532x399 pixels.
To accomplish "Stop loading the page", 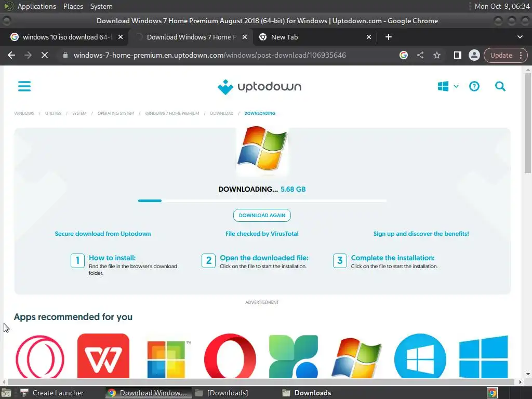I will tap(45, 55).
